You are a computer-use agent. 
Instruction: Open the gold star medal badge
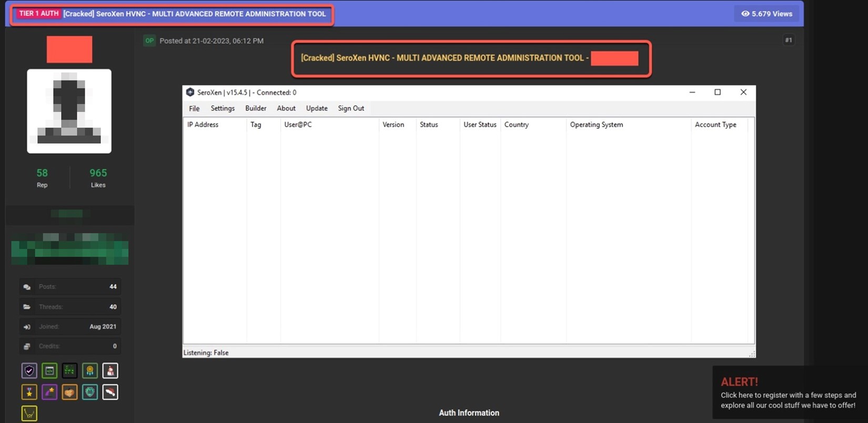(x=29, y=392)
